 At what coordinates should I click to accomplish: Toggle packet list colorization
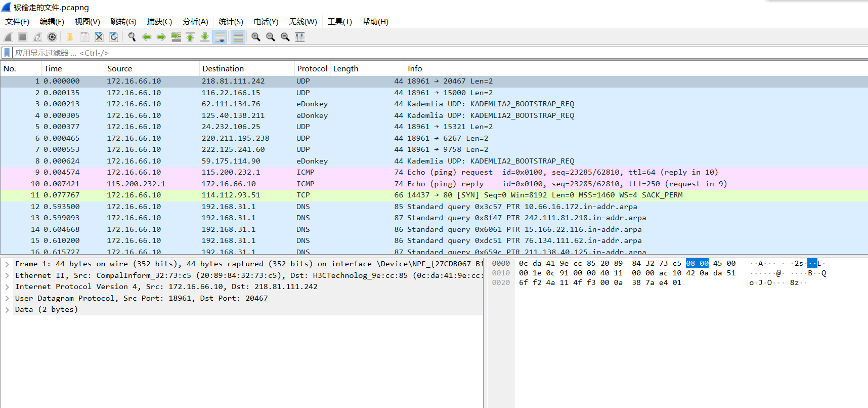click(238, 37)
